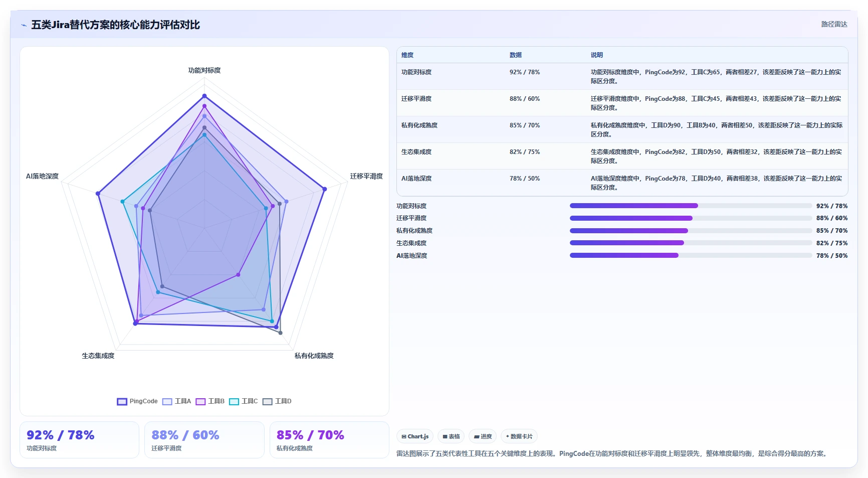Viewport: 868px width, 478px height.
Task: Click table cell 功能对标度 in first row
Action: (416, 72)
